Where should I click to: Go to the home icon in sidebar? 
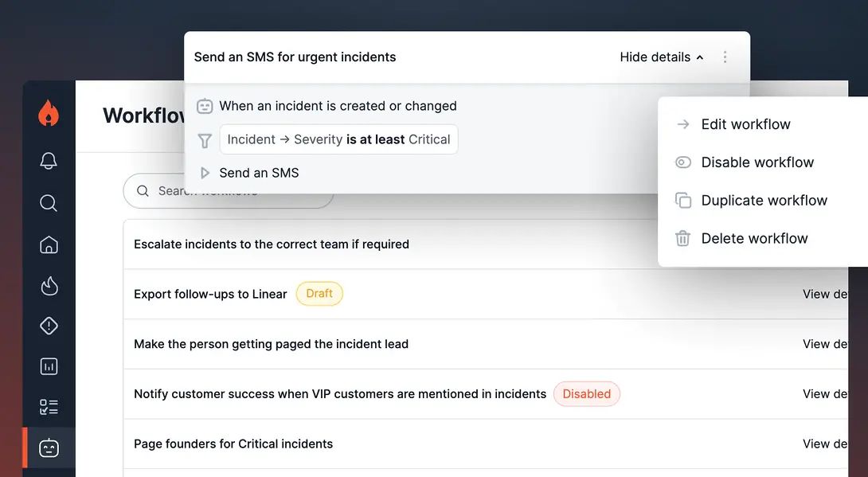49,244
